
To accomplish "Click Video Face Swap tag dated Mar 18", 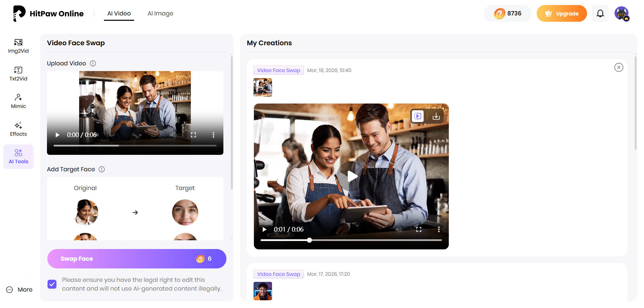I will coord(279,70).
